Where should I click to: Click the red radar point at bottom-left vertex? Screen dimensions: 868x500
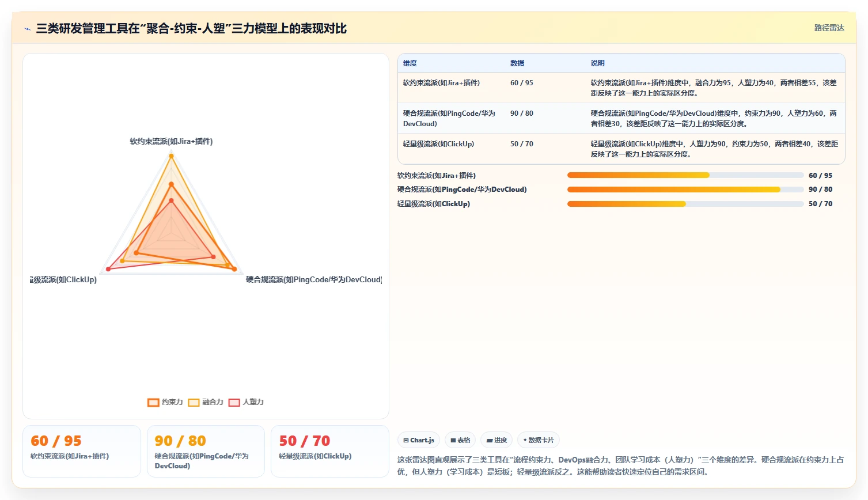[108, 270]
